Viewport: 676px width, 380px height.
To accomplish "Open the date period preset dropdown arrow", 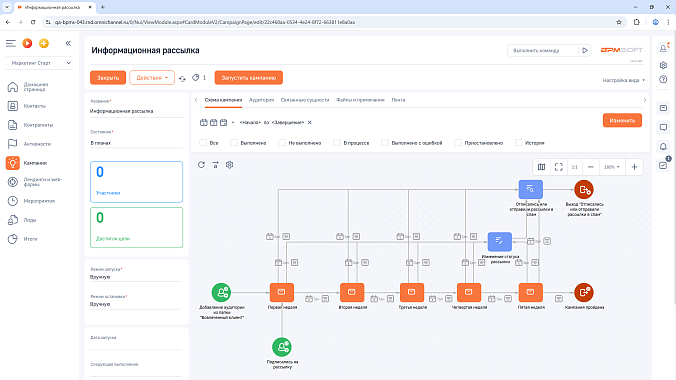I will click(x=233, y=122).
